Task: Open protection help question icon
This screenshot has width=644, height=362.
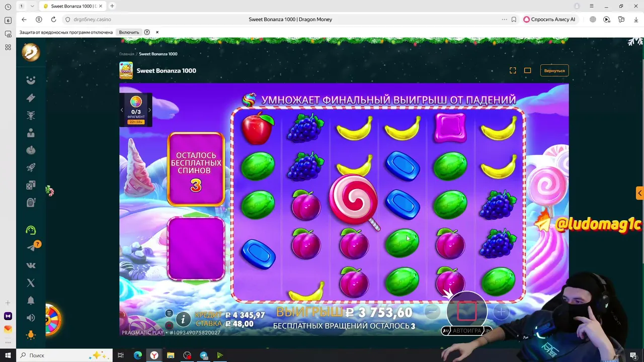Action: 147,32
